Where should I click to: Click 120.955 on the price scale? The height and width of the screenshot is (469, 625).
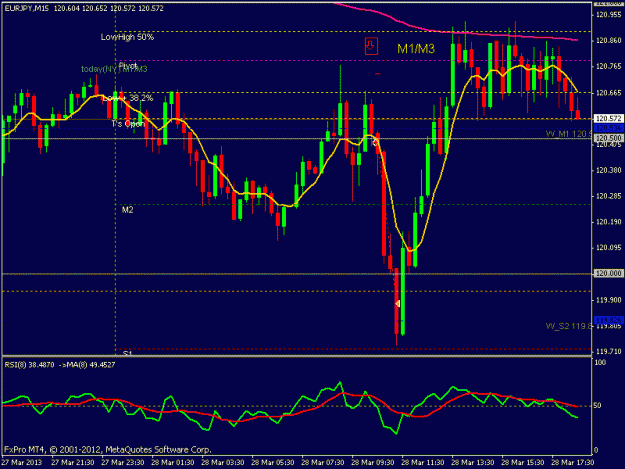point(609,15)
